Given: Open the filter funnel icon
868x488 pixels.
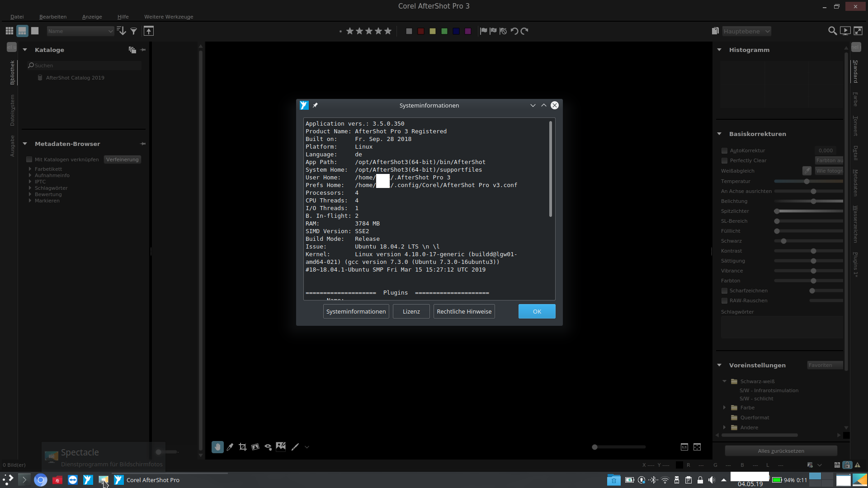Looking at the screenshot, I should tap(134, 31).
